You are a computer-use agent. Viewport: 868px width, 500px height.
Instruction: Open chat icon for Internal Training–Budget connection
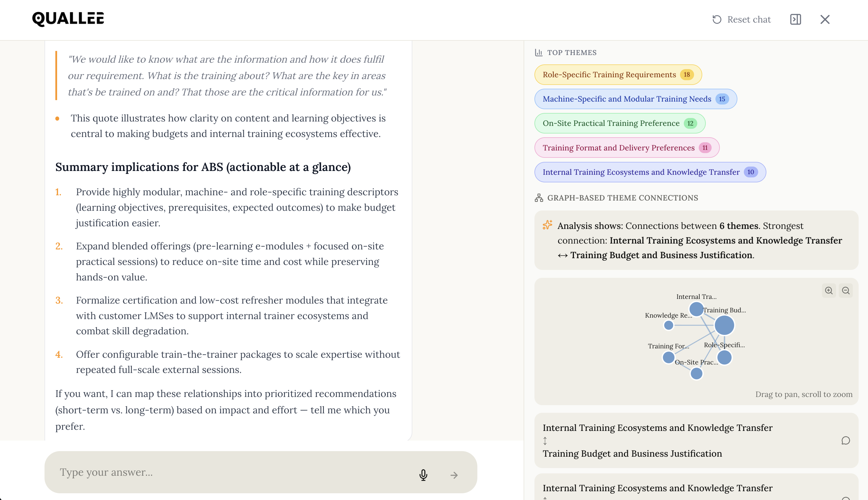tap(845, 441)
